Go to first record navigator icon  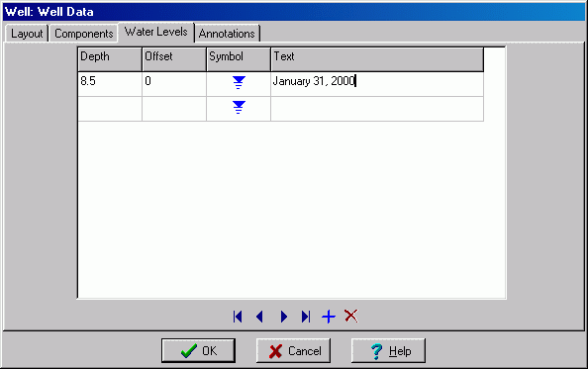238,317
